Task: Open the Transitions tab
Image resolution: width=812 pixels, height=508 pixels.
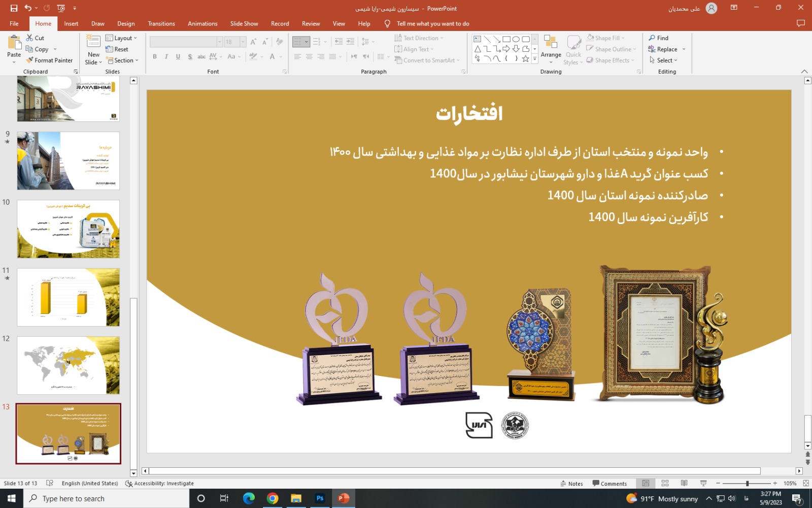Action: coord(161,24)
